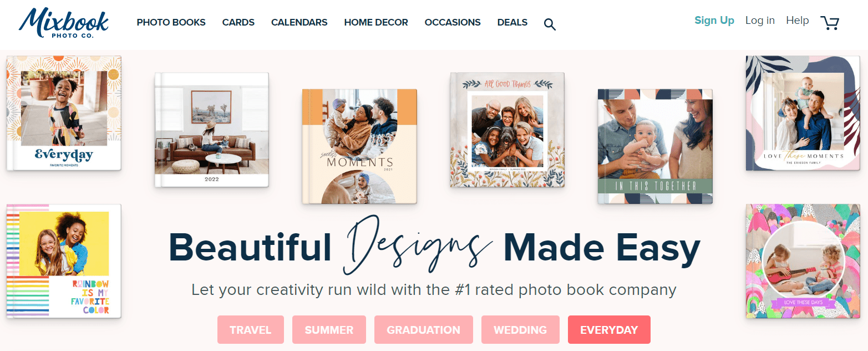This screenshot has width=868, height=351.
Task: Click the Sign Up link
Action: point(714,21)
